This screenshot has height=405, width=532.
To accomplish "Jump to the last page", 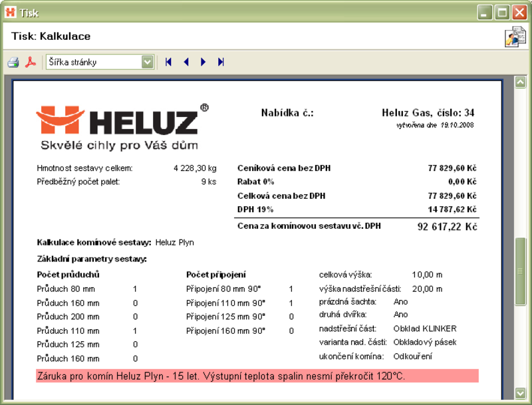I will (221, 62).
